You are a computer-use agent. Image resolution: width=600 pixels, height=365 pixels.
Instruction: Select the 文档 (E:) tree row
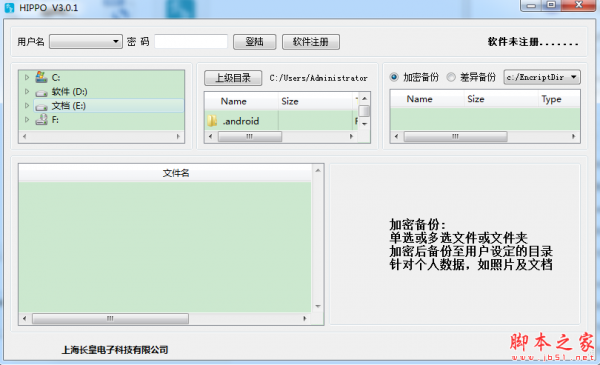click(x=109, y=106)
